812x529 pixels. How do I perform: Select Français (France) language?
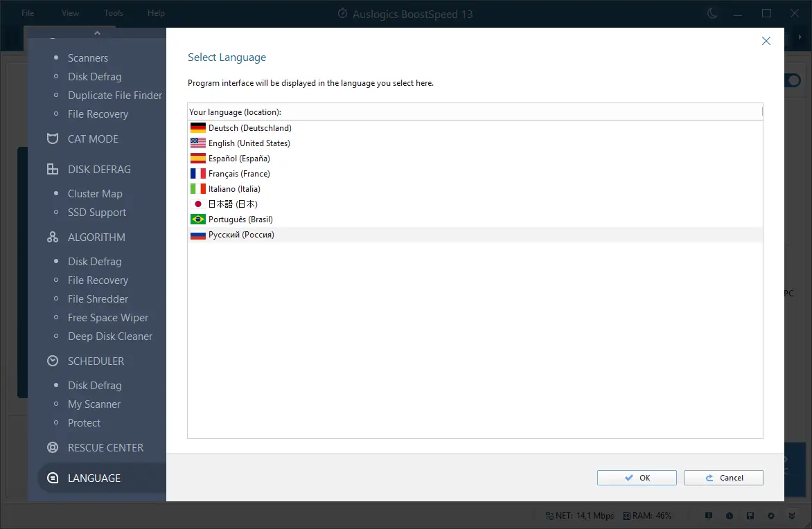pyautogui.click(x=475, y=173)
